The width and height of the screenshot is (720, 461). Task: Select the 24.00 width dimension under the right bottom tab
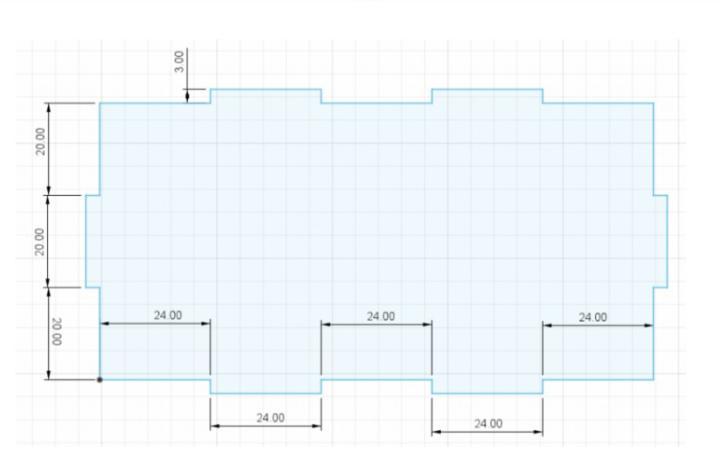[x=488, y=423]
